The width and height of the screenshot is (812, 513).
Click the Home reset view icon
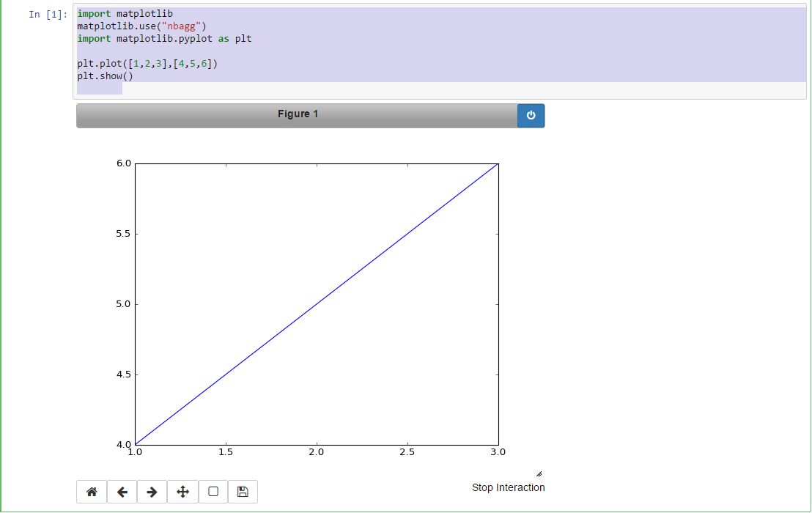point(92,492)
